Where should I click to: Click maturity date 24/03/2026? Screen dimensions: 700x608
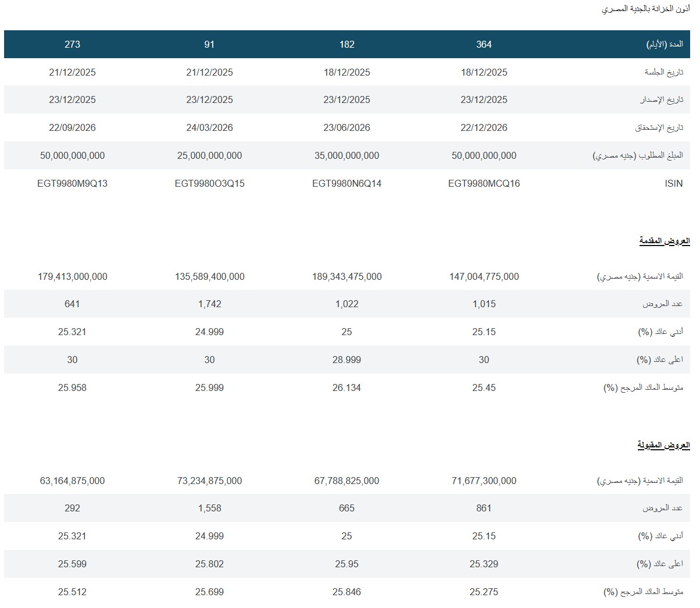pos(209,127)
